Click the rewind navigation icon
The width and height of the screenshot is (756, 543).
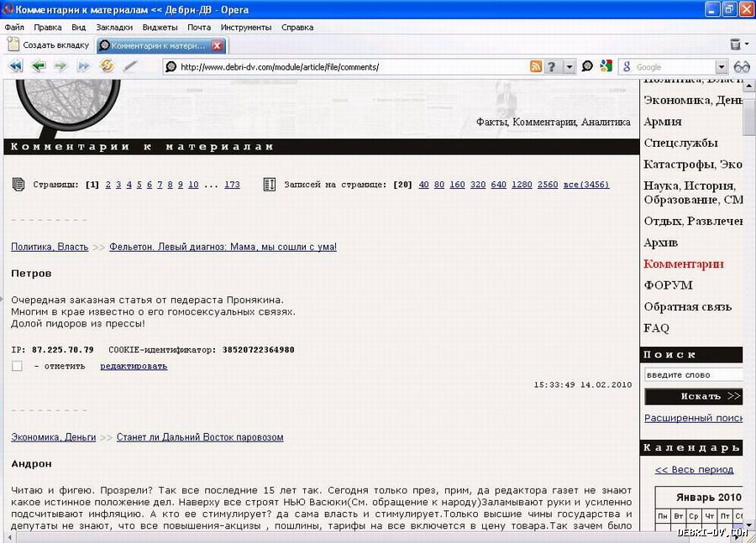(x=15, y=66)
